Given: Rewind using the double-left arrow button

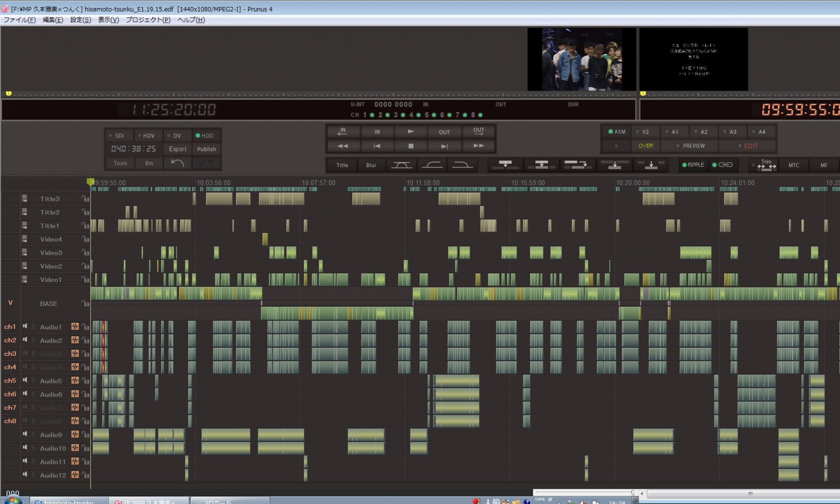Looking at the screenshot, I should pyautogui.click(x=343, y=146).
